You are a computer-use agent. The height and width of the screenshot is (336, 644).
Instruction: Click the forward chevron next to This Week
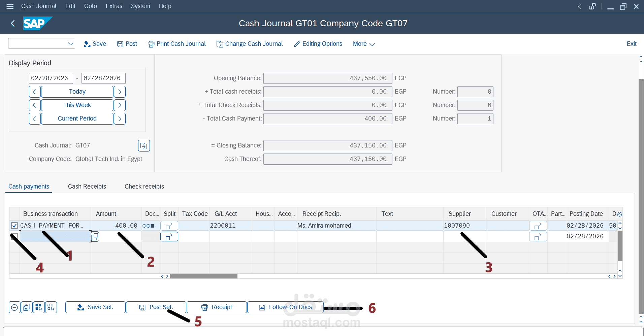click(120, 105)
